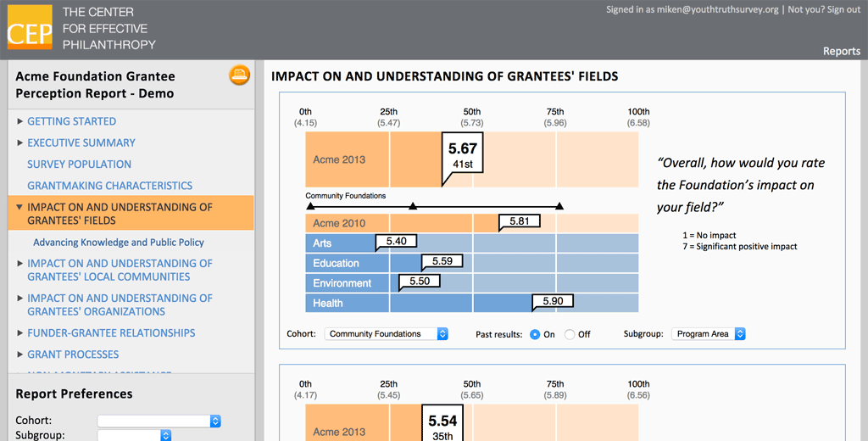Click the Acme 2010 5.81 callout
Screen dimensions: 868x441
point(520,221)
